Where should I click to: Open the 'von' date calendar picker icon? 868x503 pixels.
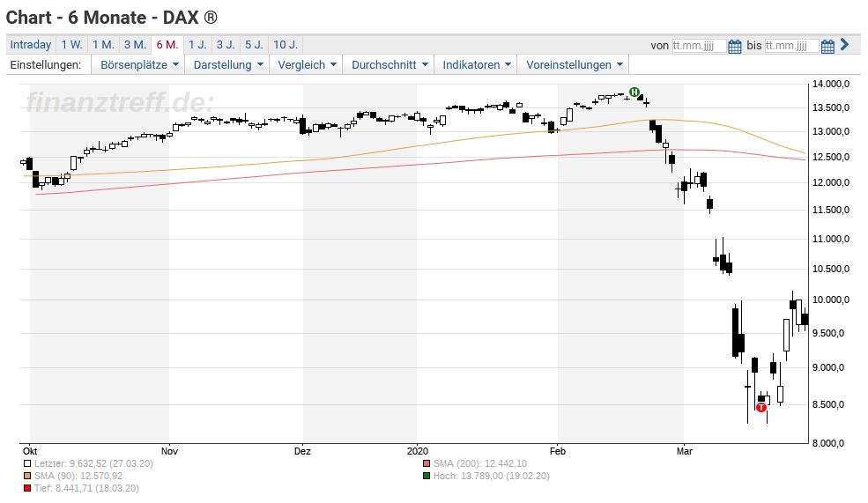pos(734,46)
